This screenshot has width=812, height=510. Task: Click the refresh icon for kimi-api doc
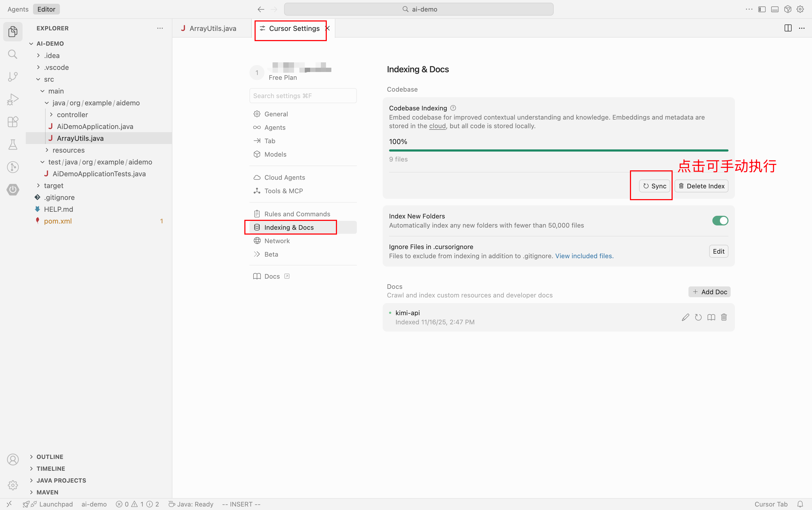[698, 317]
